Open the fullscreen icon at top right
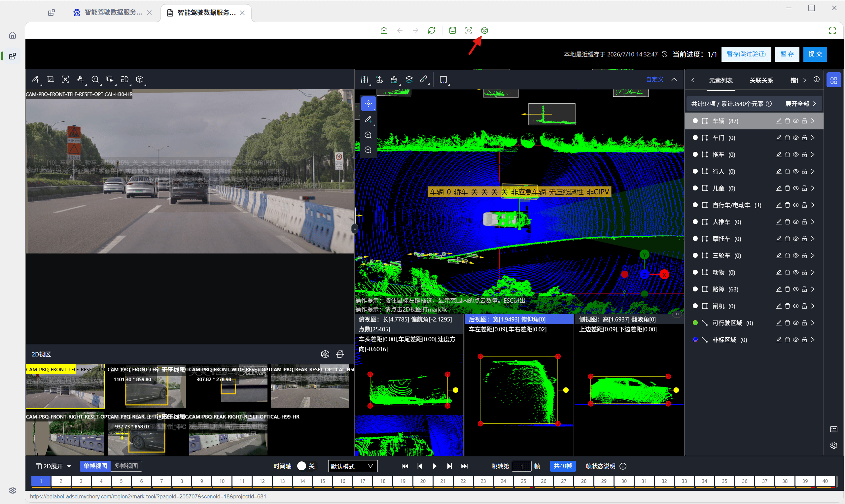This screenshot has width=845, height=504. 832,31
